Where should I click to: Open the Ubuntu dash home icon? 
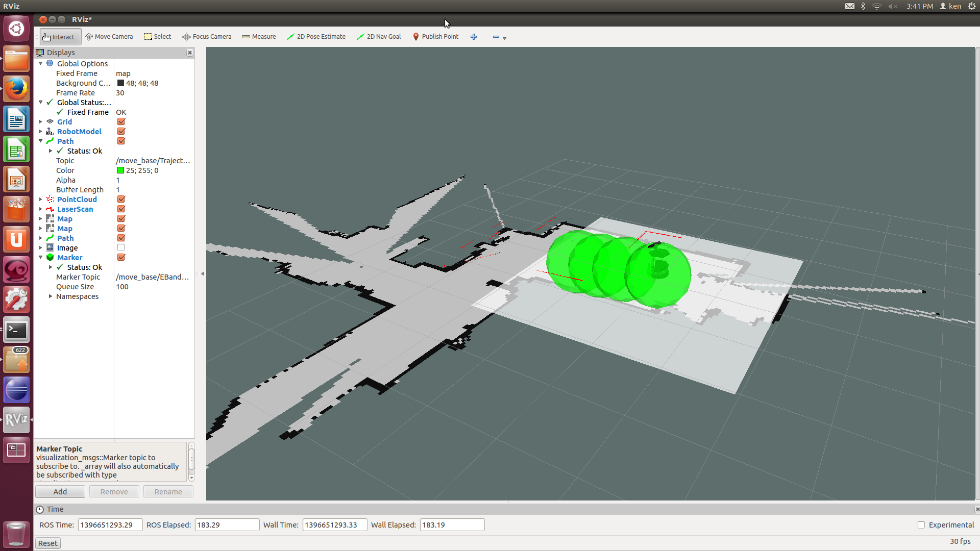pos(16,29)
